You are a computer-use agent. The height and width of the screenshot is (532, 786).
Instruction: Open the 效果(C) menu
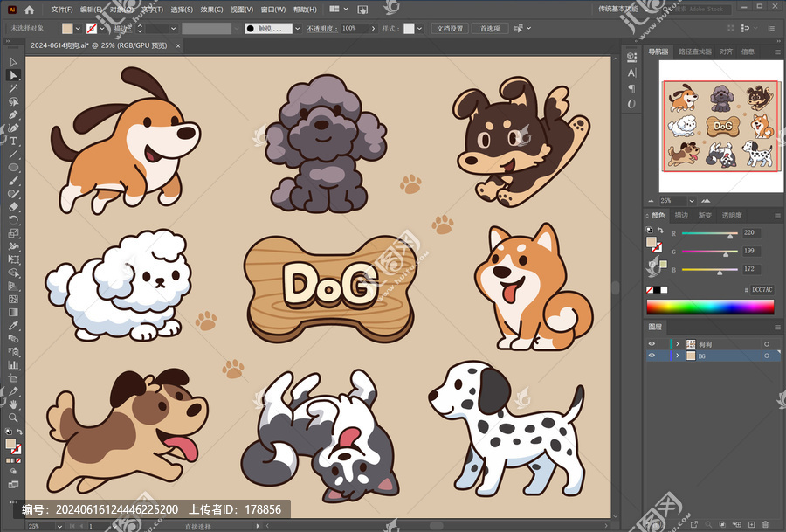[x=211, y=10]
